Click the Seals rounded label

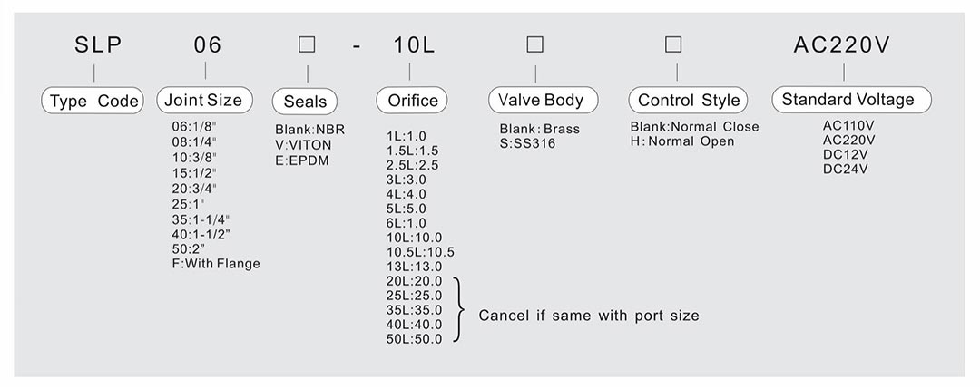pyautogui.click(x=306, y=101)
